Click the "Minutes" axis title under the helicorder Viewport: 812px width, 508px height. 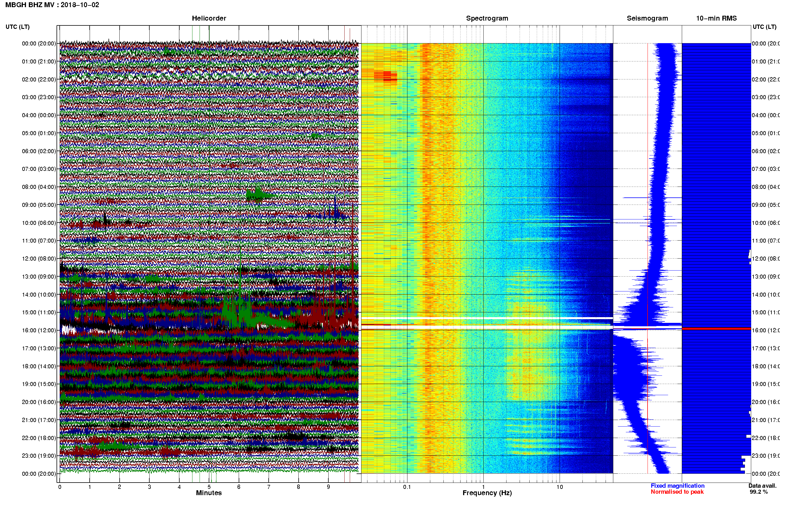209,493
